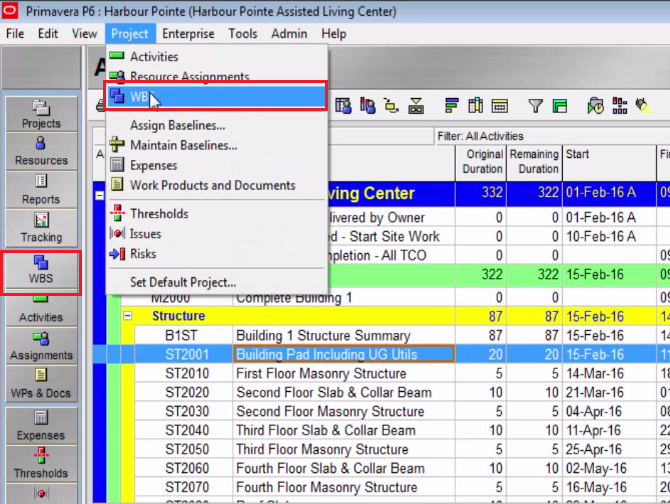The height and width of the screenshot is (504, 670).
Task: Click the Filter: All Activities label
Action: 480,136
